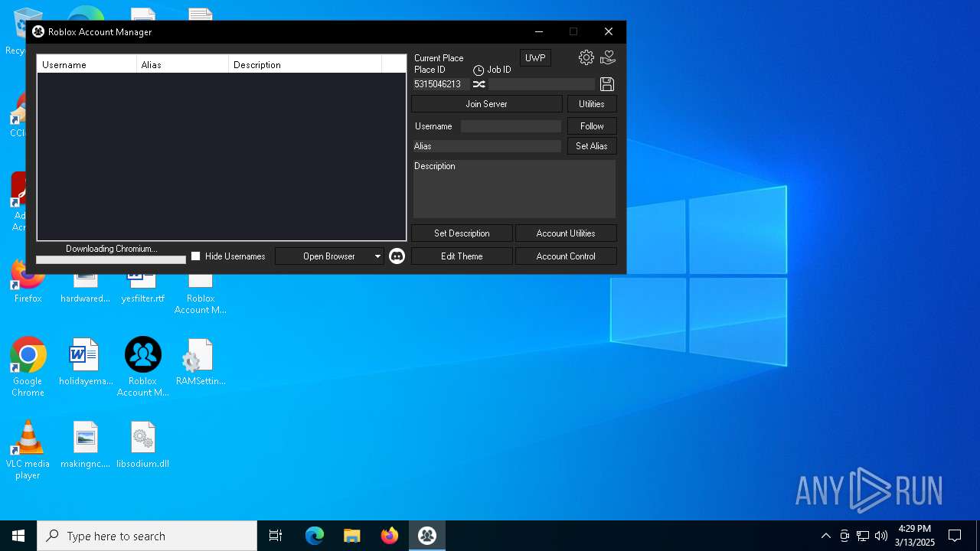
Task: Open Microsoft Edge from the taskbar
Action: click(315, 536)
